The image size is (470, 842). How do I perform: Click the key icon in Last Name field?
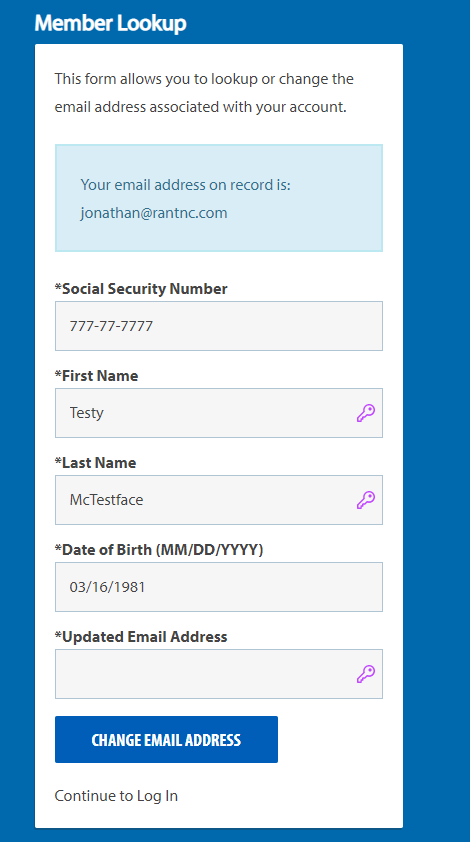[x=366, y=500]
